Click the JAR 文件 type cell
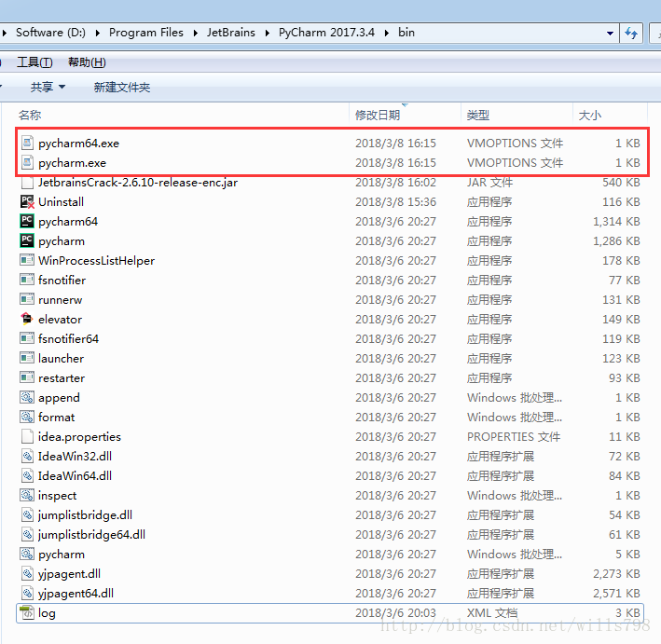 pyautogui.click(x=489, y=182)
